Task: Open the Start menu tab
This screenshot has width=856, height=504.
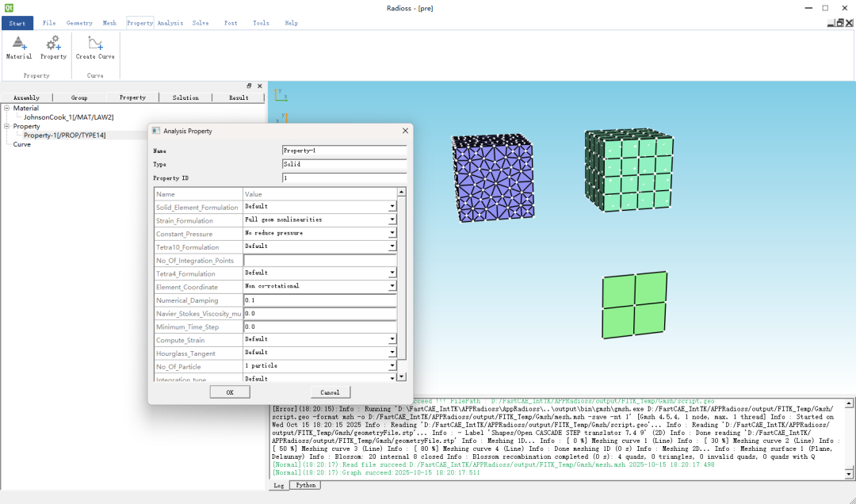Action: 17,23
